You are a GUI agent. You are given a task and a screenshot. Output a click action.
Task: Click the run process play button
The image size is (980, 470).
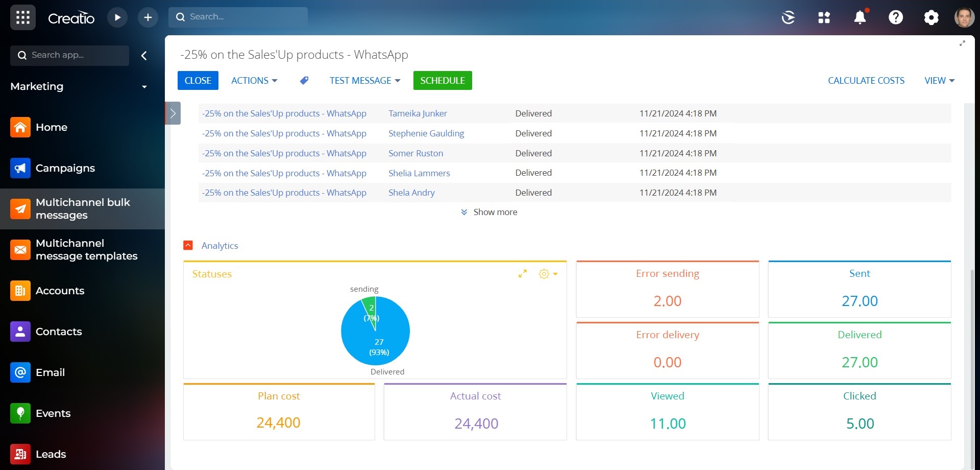tap(117, 17)
